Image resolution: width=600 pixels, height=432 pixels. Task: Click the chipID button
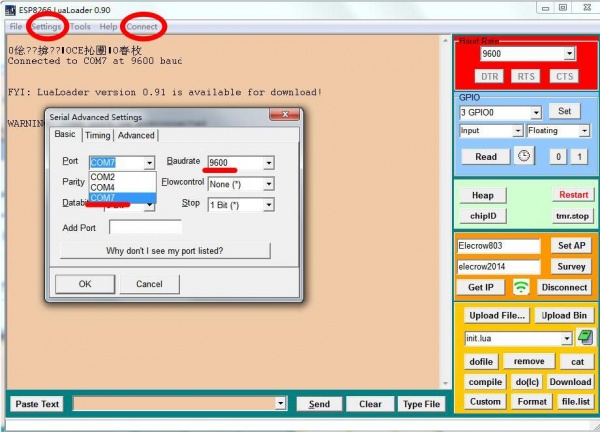[x=483, y=216]
